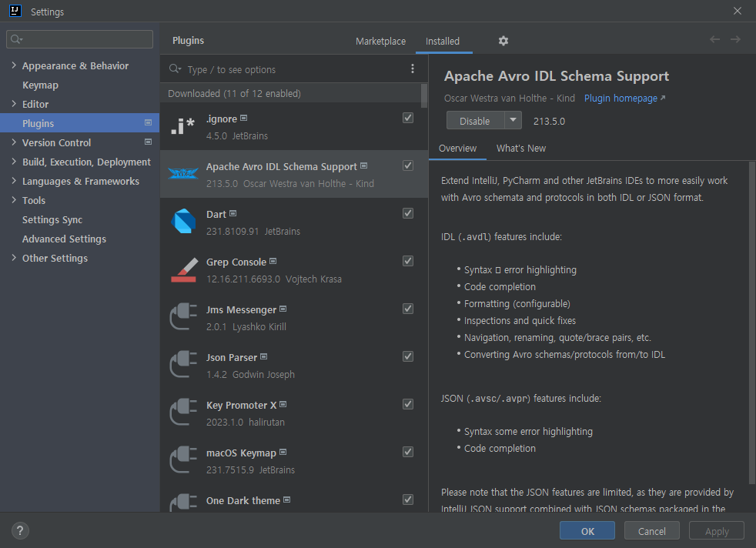Expand Languages & Frameworks group
756x548 pixels.
click(14, 181)
